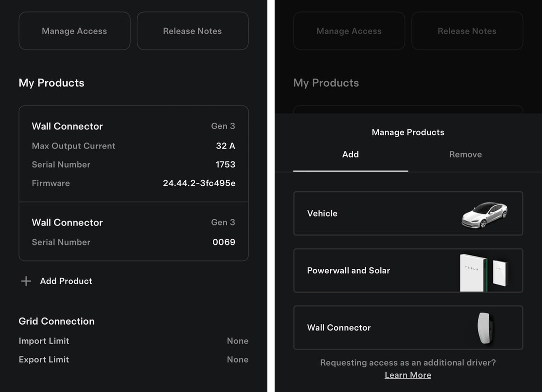Click the Grid Connection heading
The height and width of the screenshot is (392, 542).
(x=56, y=321)
